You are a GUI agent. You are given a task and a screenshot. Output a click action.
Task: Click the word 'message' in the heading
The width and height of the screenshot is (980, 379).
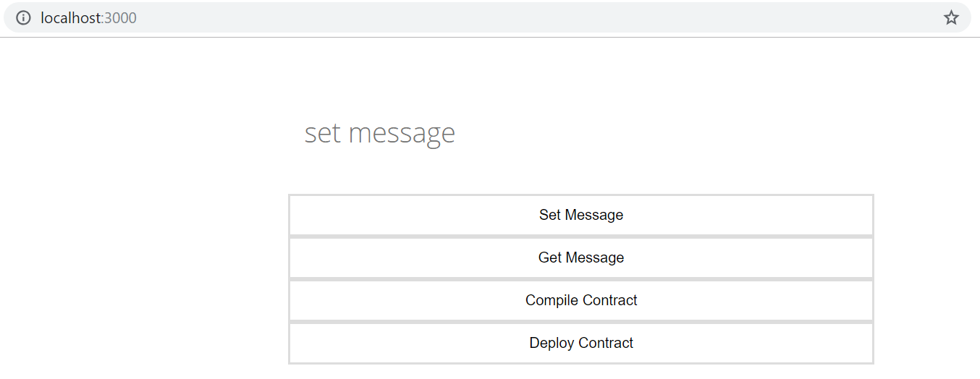(402, 134)
